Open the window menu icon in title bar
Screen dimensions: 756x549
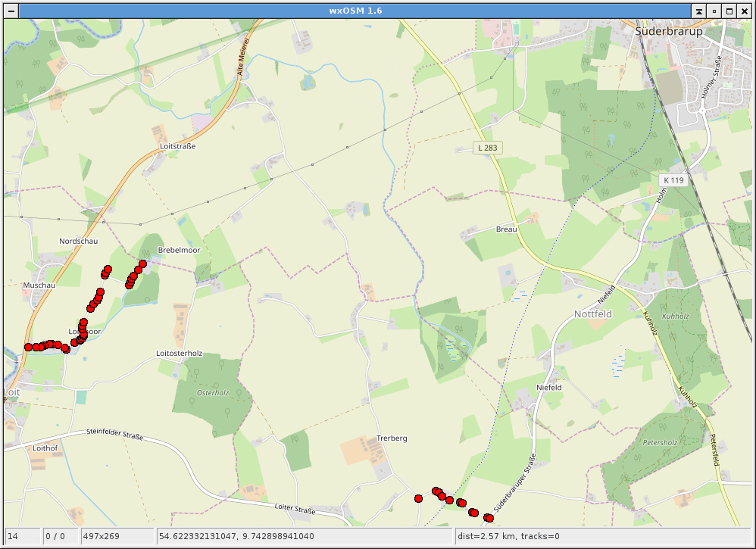9,11
